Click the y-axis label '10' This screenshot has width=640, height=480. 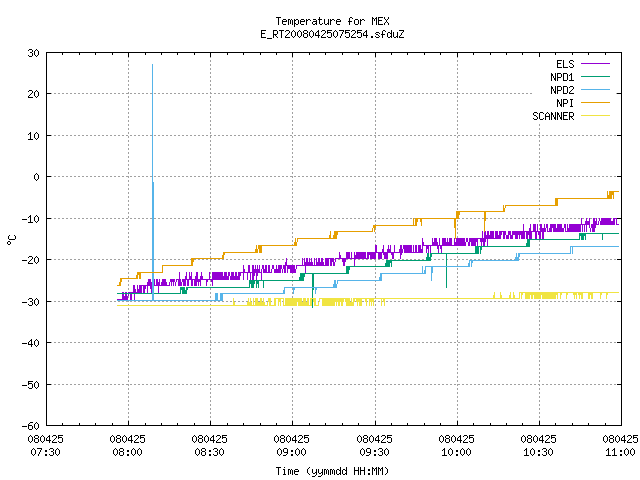33,136
